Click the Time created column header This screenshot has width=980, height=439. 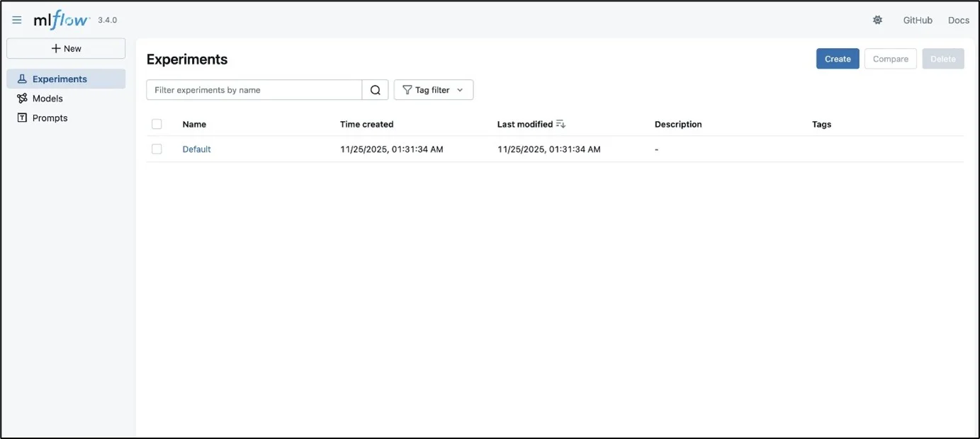[366, 125]
